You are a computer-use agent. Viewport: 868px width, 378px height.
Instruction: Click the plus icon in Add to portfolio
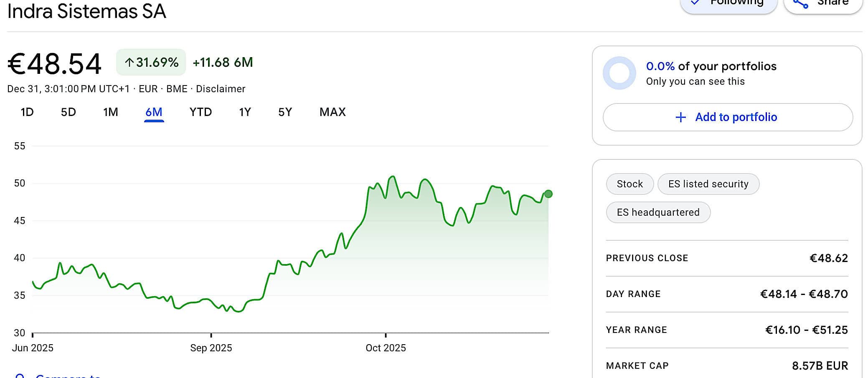[680, 117]
